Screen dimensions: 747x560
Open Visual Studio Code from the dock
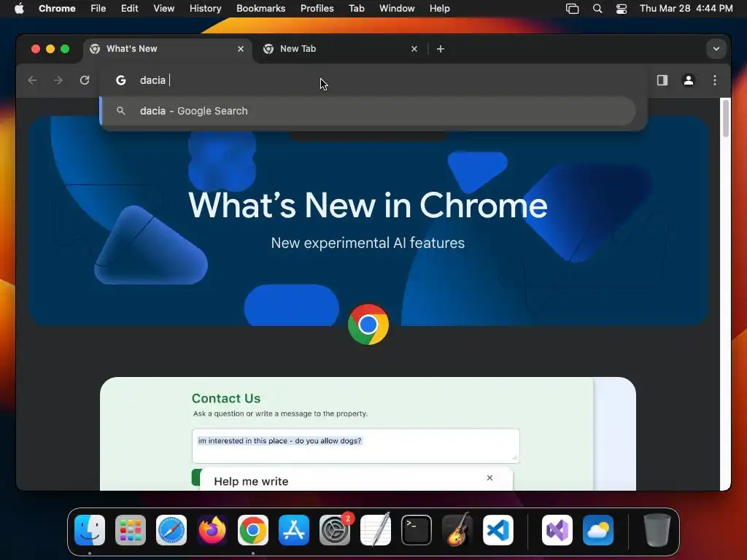pyautogui.click(x=498, y=530)
